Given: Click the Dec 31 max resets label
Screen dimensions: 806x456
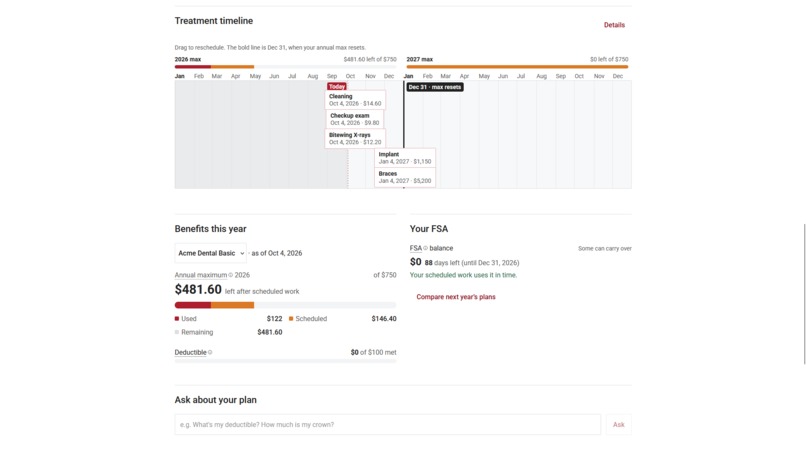Looking at the screenshot, I should tap(435, 87).
